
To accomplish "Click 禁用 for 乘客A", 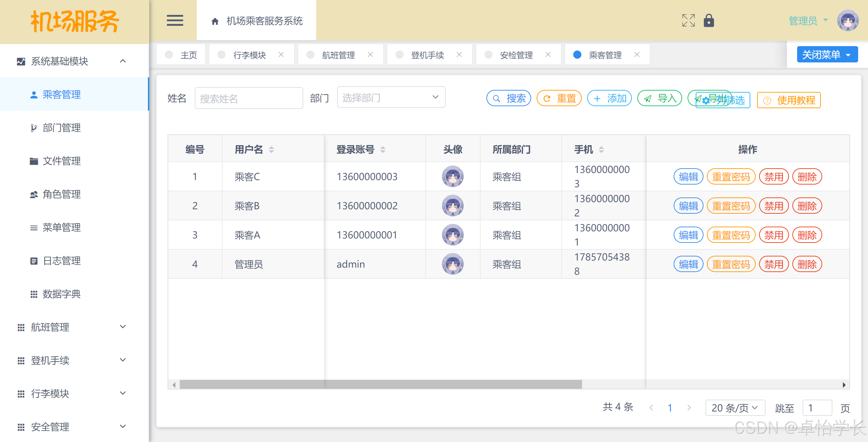I will pos(774,235).
